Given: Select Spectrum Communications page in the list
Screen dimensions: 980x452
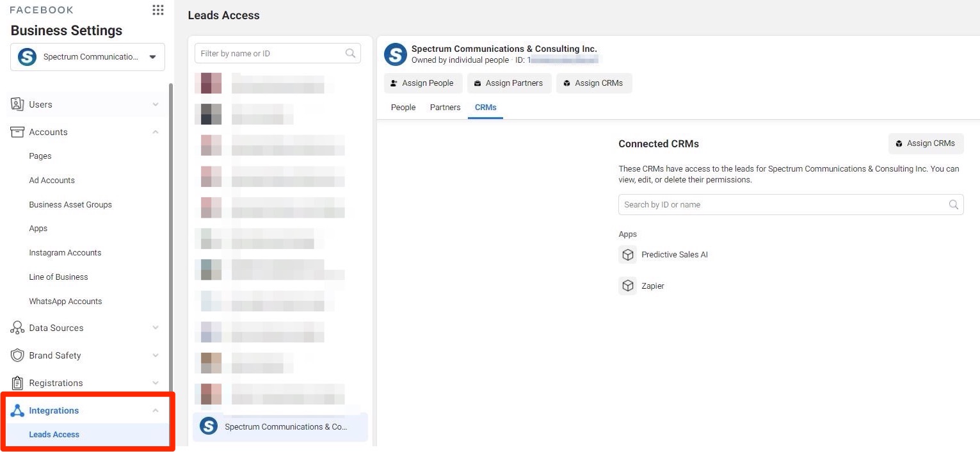Looking at the screenshot, I should click(280, 427).
